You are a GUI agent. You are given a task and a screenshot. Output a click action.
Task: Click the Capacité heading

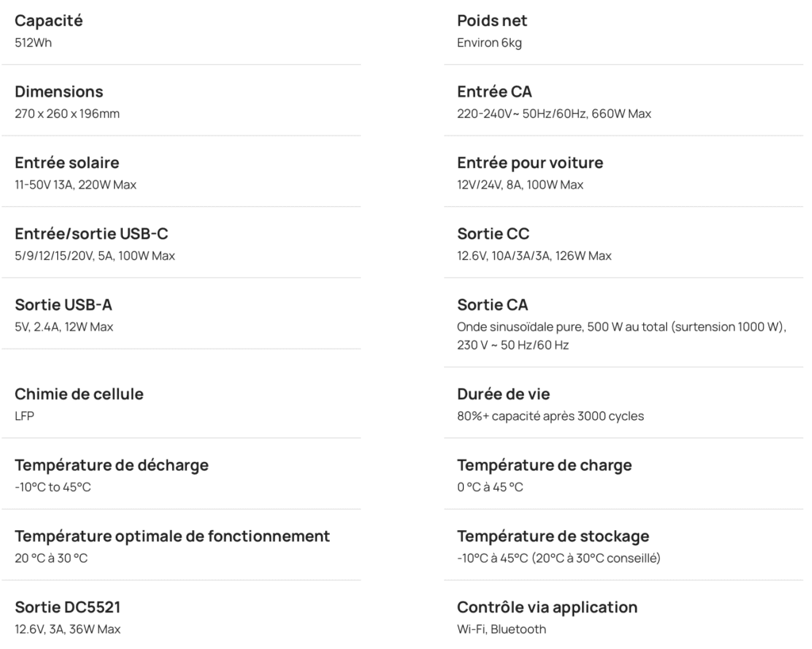(48, 21)
